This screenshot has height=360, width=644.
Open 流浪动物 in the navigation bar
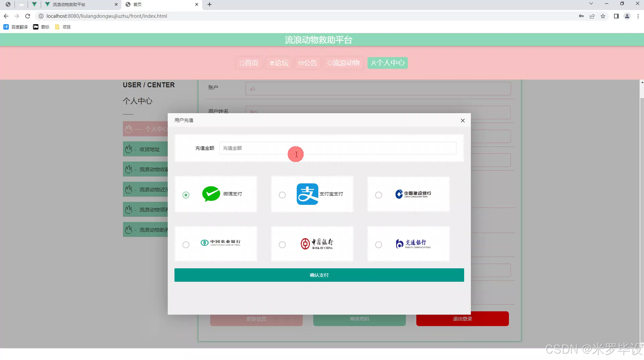[x=343, y=63]
